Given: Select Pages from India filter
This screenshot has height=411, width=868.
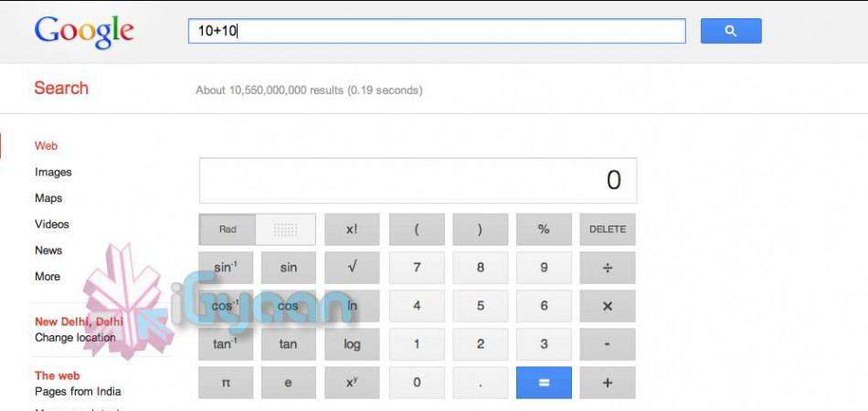Looking at the screenshot, I should tap(78, 392).
